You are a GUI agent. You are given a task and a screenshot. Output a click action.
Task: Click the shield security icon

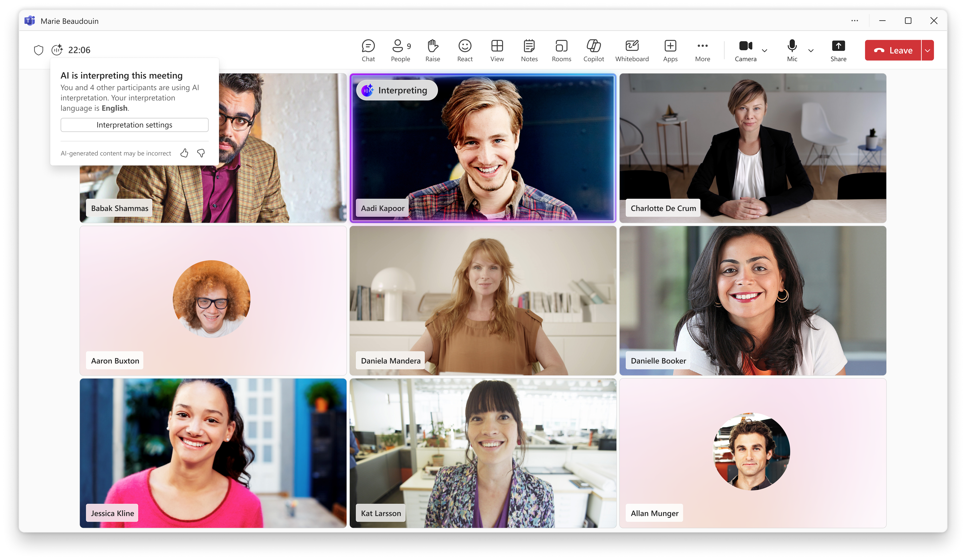coord(39,50)
